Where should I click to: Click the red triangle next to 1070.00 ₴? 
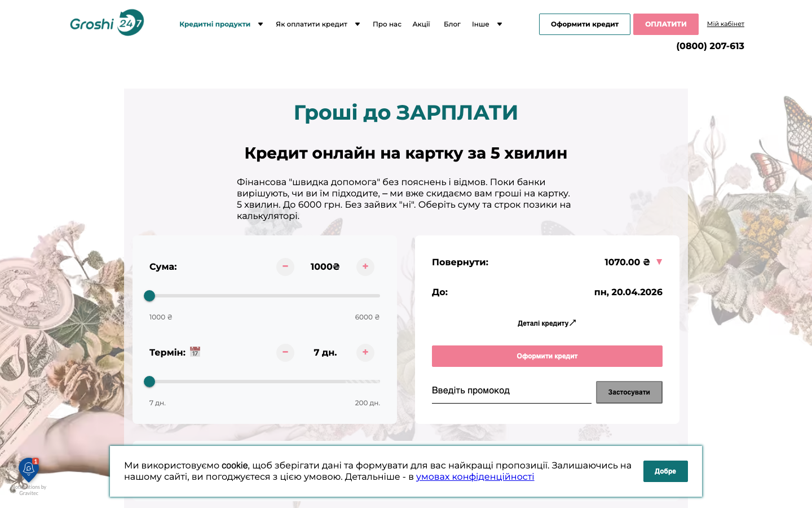[x=659, y=262]
